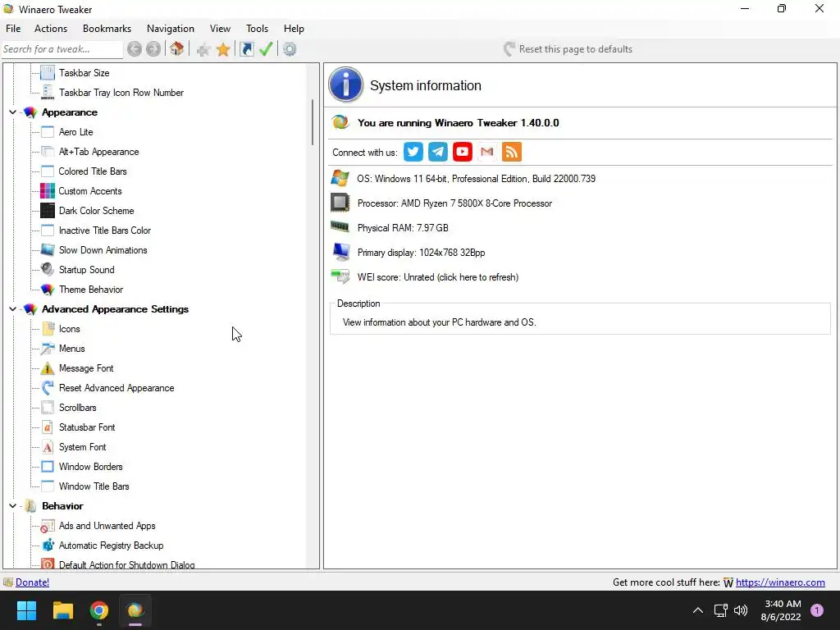Select Window Title Bars tree item
Viewport: 840px width, 630px height.
pyautogui.click(x=94, y=486)
